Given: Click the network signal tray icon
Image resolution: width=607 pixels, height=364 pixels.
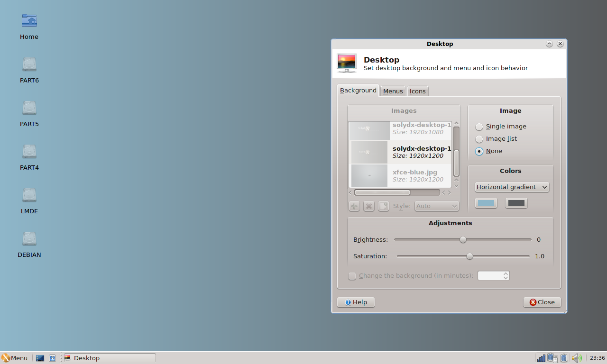Looking at the screenshot, I should tap(541, 358).
